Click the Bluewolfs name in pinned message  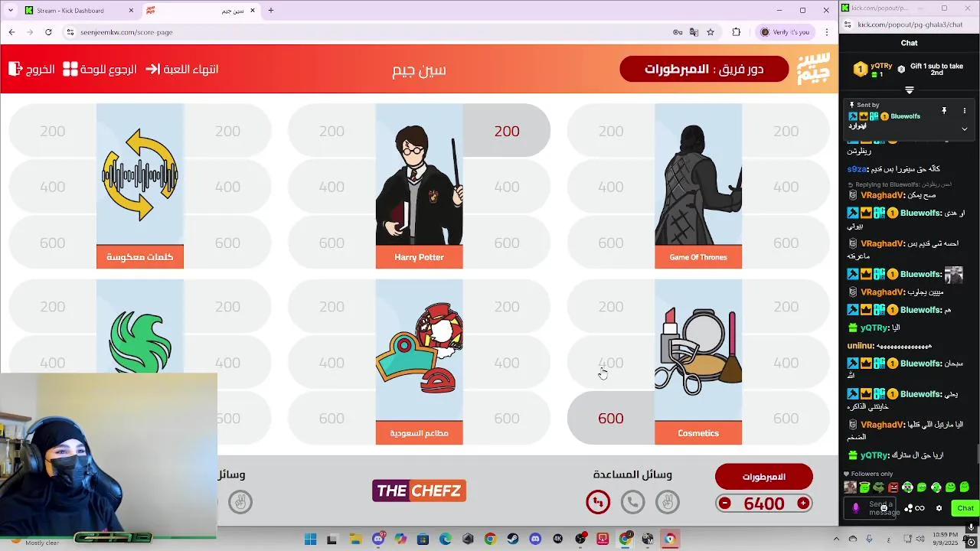click(906, 116)
